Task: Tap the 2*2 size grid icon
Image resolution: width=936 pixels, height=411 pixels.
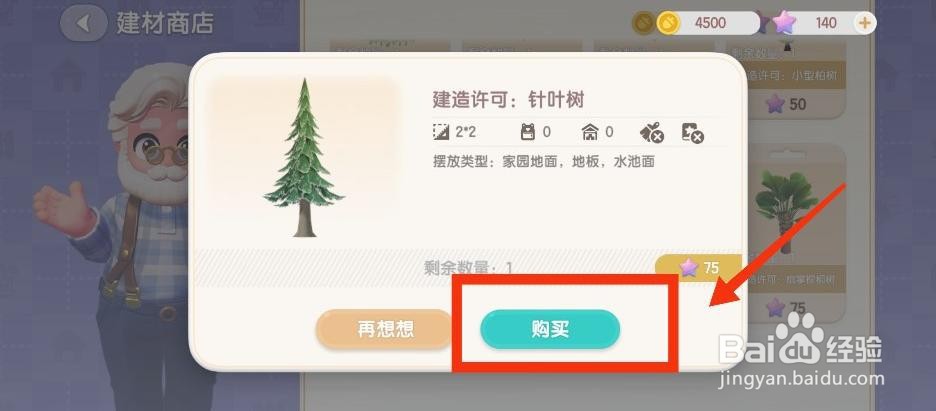Action: 441,132
